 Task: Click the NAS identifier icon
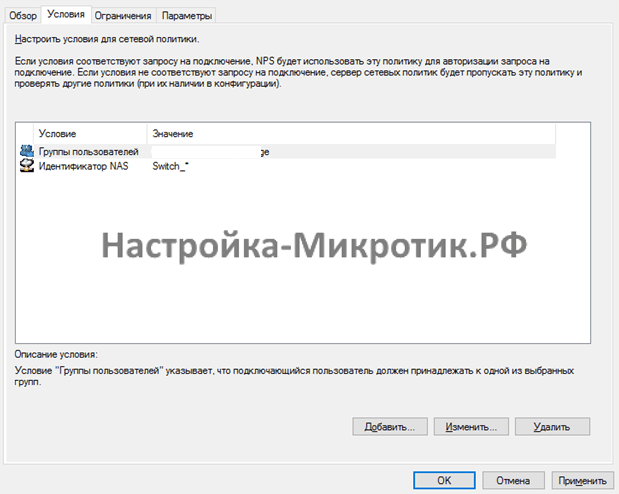26,166
